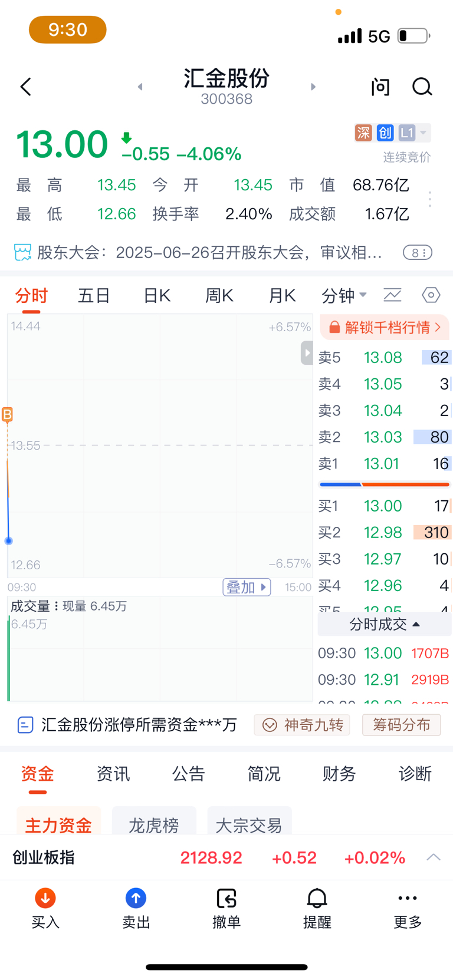Image resolution: width=453 pixels, height=980 pixels.
Task: Open stock search magnifier icon
Action: 422,87
